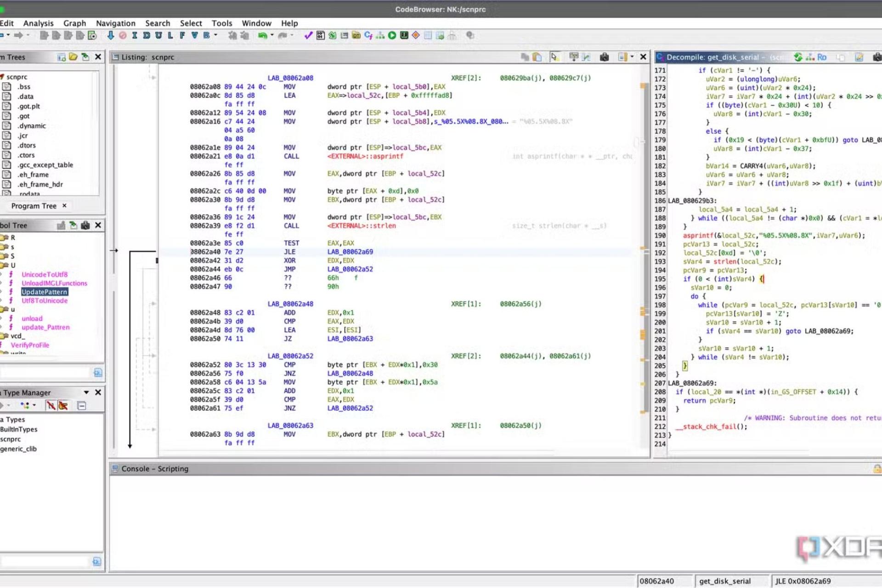Select the UpdatePattern function in Symbol Tree
This screenshot has width=882, height=588.
click(x=45, y=292)
